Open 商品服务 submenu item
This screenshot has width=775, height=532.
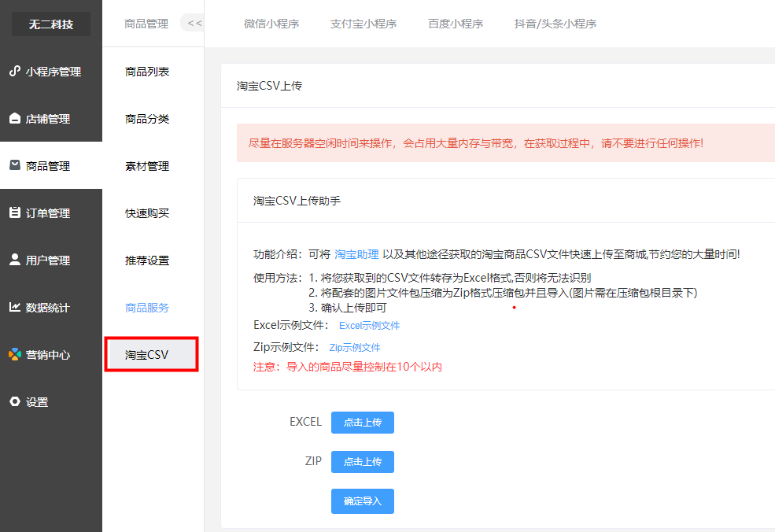click(x=147, y=308)
